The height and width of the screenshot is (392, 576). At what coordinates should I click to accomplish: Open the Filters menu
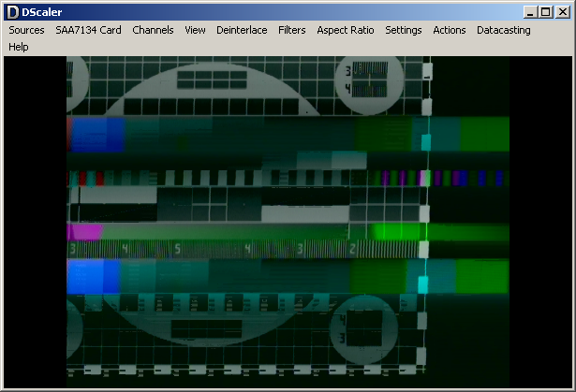tap(291, 30)
